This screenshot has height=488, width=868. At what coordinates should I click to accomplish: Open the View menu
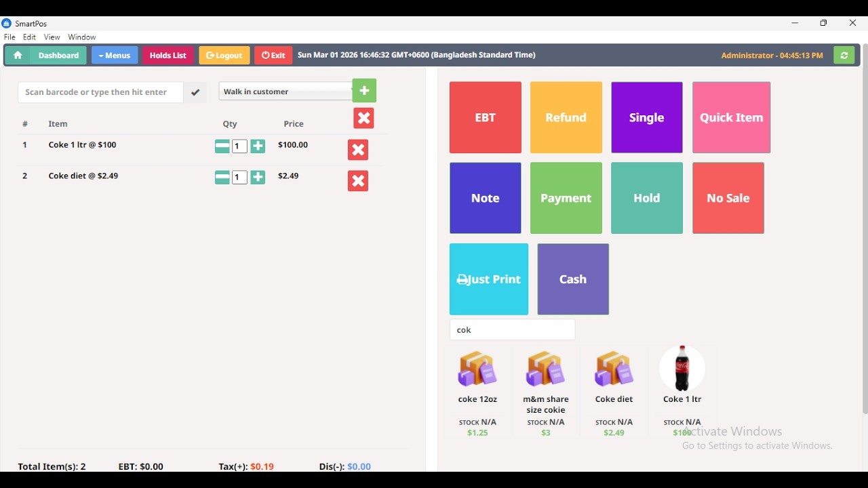(x=52, y=37)
